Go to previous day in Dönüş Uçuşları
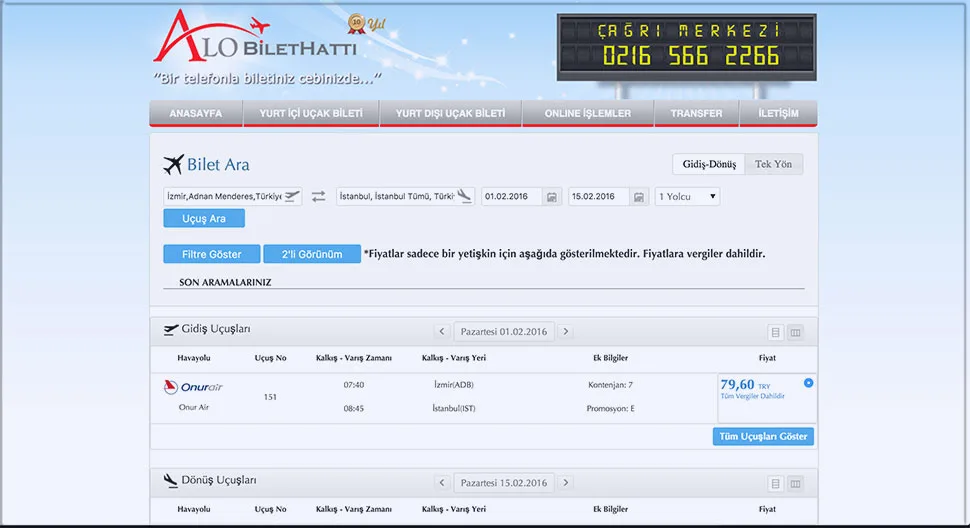 point(442,483)
